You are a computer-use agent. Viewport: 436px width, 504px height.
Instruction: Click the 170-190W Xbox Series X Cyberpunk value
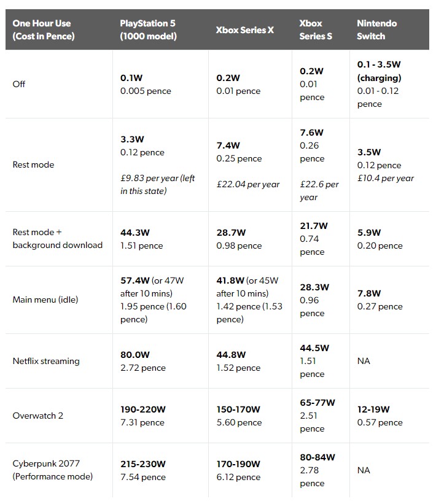click(238, 463)
